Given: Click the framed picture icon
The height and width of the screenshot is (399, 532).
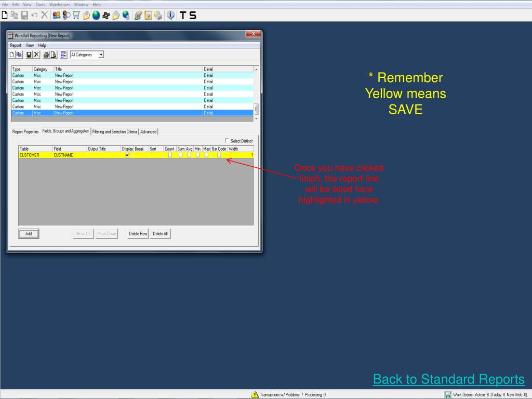Looking at the screenshot, I should [148, 15].
